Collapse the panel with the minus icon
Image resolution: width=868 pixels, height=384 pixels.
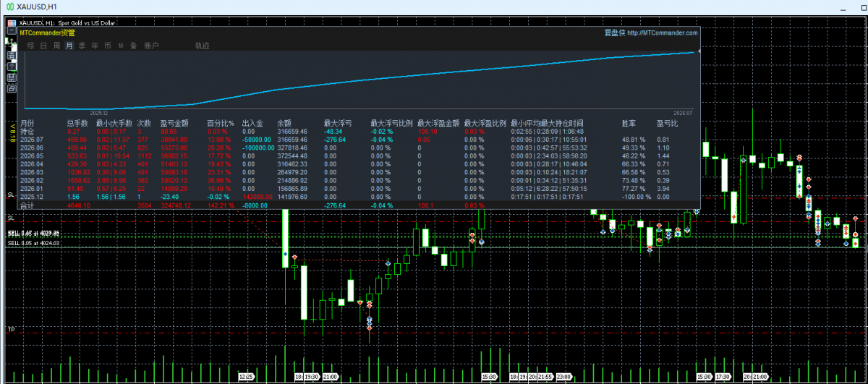(12, 30)
